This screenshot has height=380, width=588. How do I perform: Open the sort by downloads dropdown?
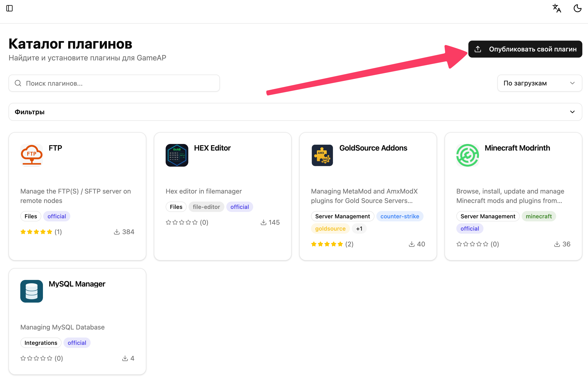pos(539,83)
